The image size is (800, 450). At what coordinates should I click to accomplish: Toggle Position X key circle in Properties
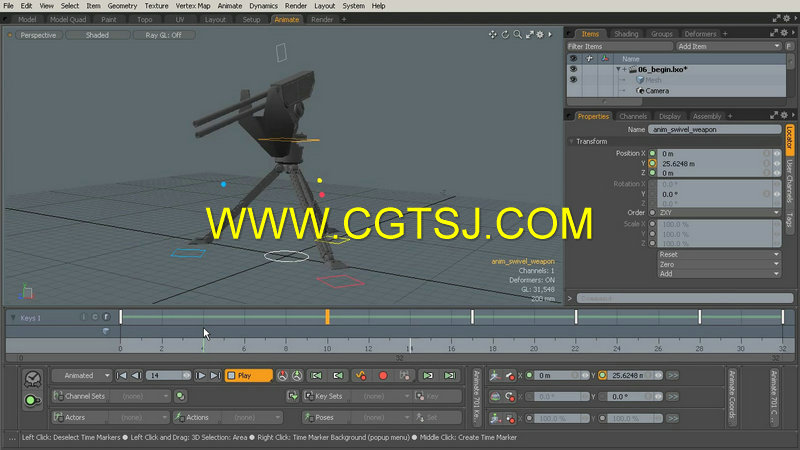click(653, 153)
